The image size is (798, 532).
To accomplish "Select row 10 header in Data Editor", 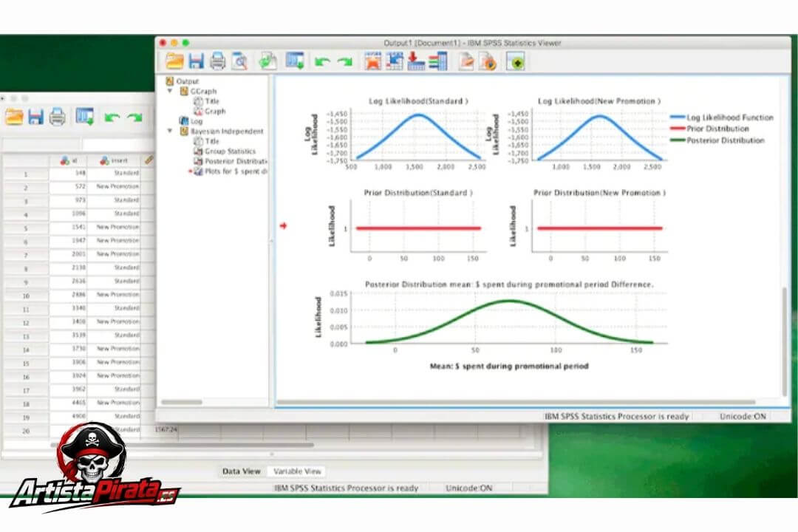I will 26,296.
